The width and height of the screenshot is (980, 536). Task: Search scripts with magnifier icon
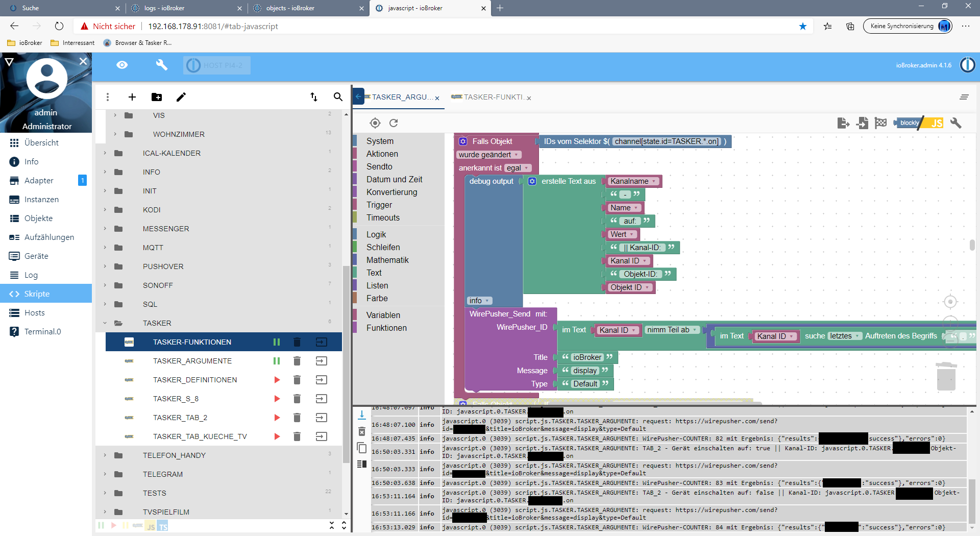(338, 96)
